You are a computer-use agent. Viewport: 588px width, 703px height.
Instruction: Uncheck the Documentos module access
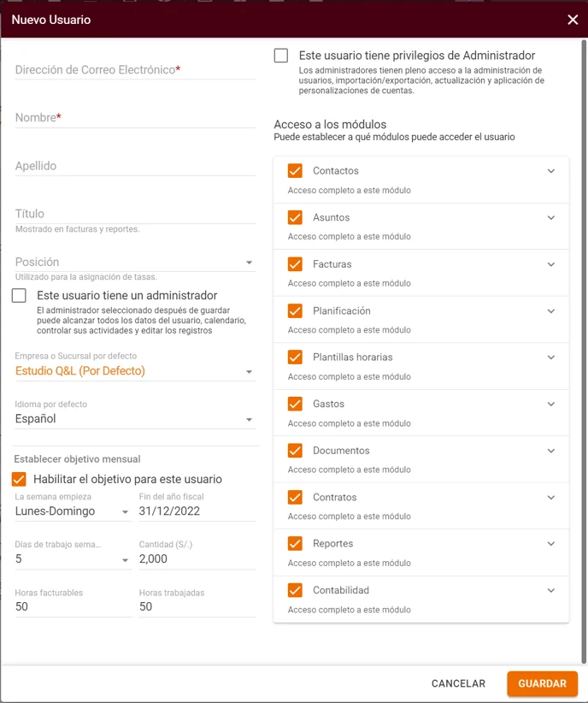coord(295,450)
